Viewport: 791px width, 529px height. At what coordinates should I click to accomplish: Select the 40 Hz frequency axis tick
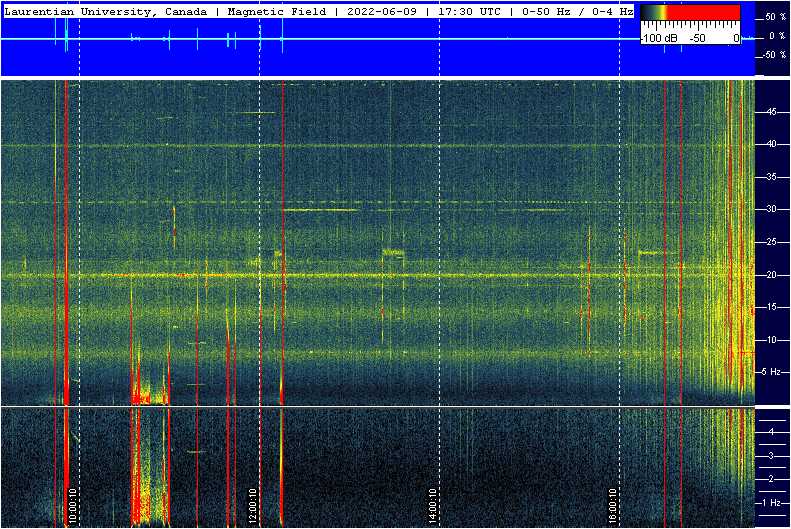(x=771, y=145)
